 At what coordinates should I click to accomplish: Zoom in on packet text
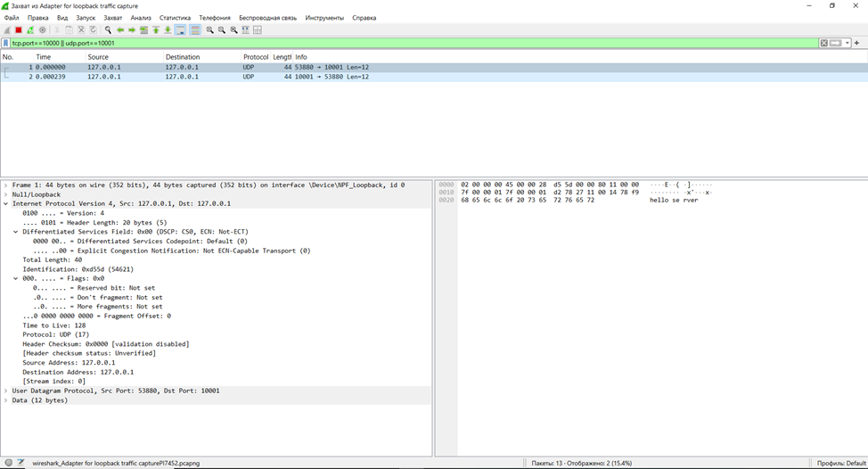[210, 30]
